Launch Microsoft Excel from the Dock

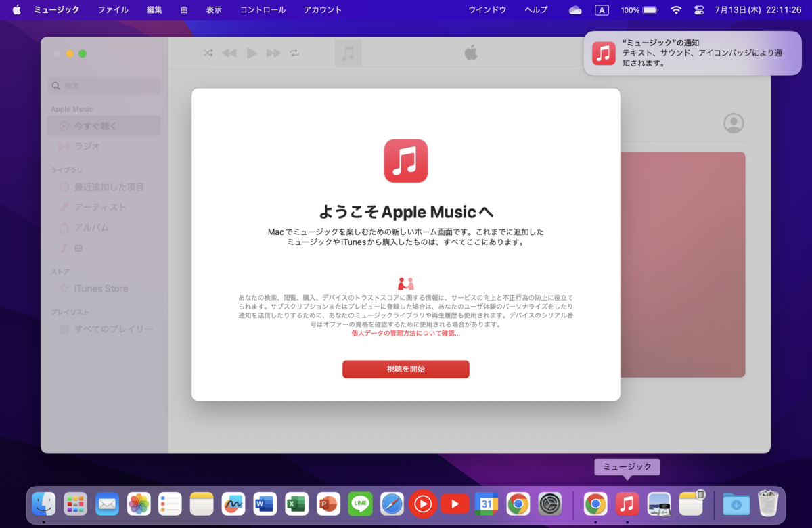tap(296, 504)
